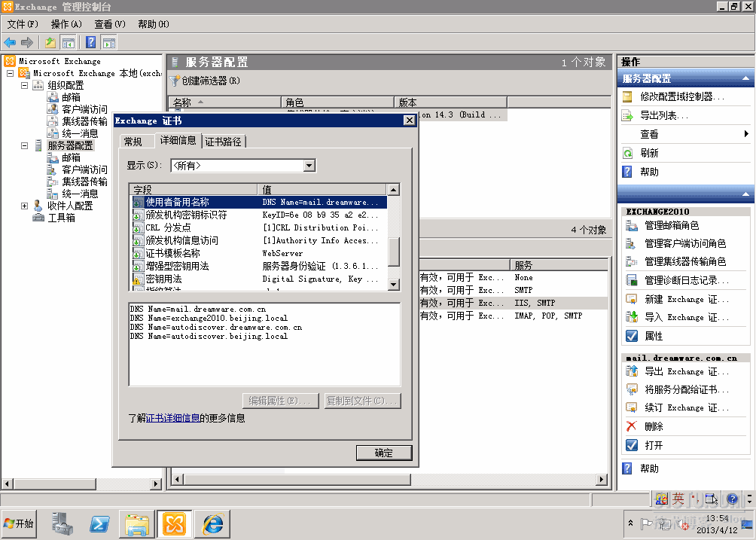Collapse Microsoft Exchange 本地 tree node

(10, 73)
